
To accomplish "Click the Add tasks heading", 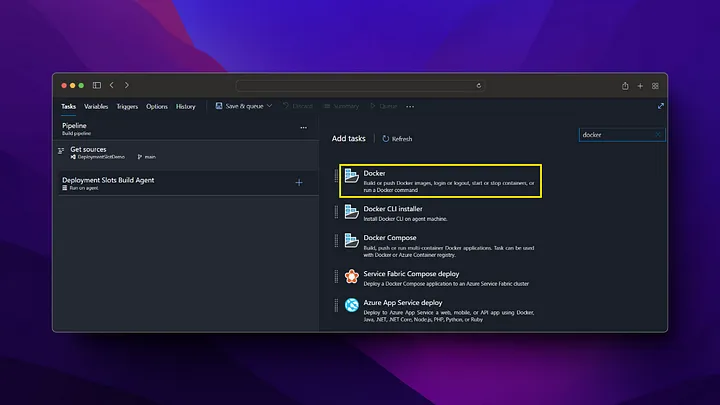I will point(349,138).
